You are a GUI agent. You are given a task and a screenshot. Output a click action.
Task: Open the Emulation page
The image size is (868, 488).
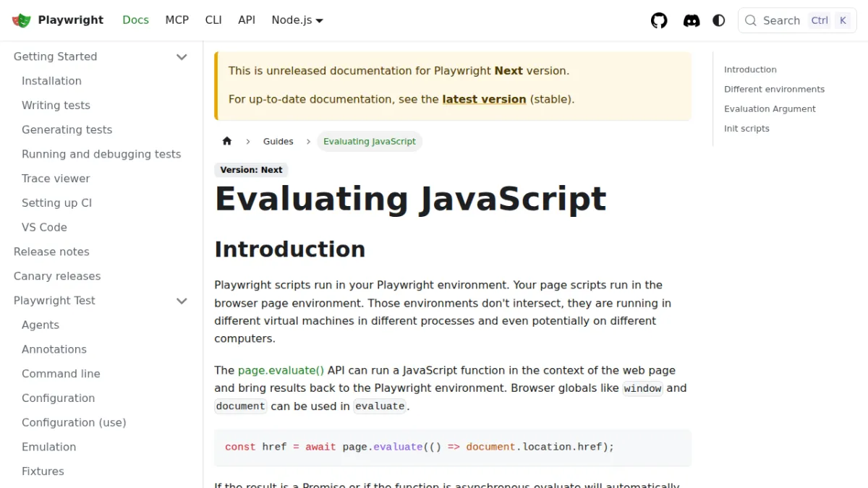(48, 447)
